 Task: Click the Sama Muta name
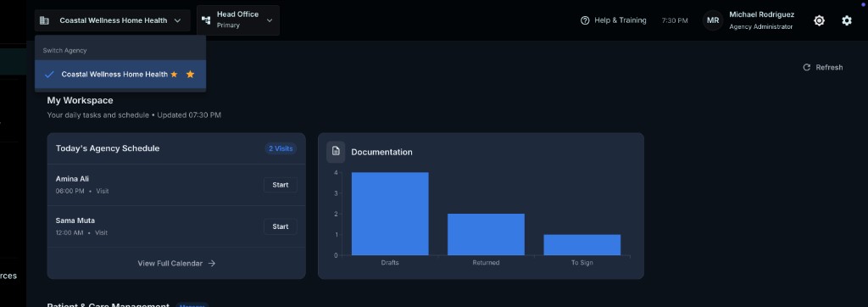pos(75,220)
